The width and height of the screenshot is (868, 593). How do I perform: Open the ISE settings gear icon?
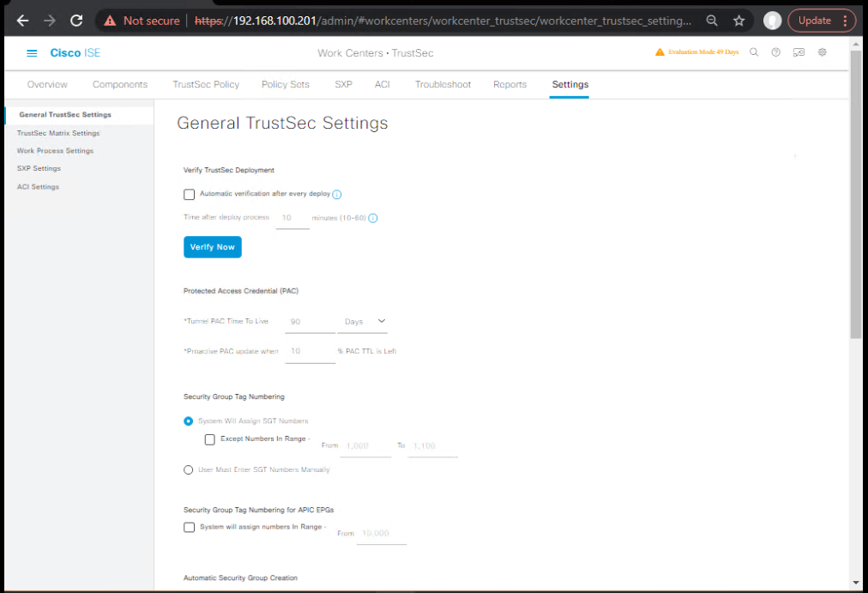823,52
